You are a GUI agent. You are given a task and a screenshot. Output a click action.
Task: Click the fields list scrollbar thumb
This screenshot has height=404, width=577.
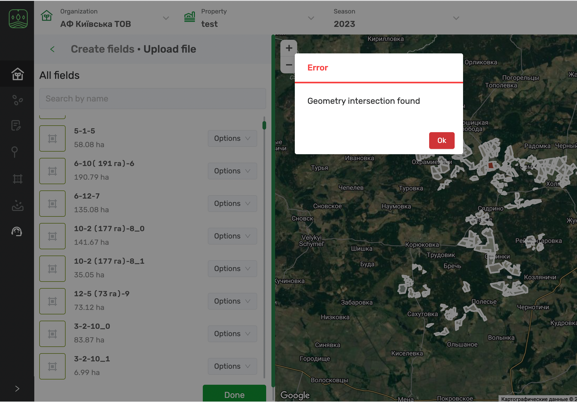point(264,125)
